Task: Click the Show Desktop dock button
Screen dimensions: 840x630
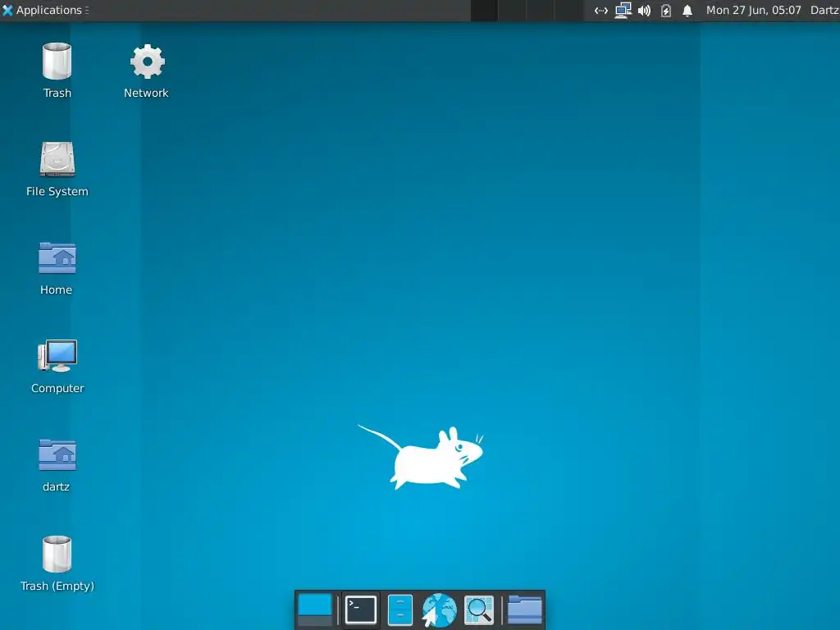Action: click(x=315, y=609)
